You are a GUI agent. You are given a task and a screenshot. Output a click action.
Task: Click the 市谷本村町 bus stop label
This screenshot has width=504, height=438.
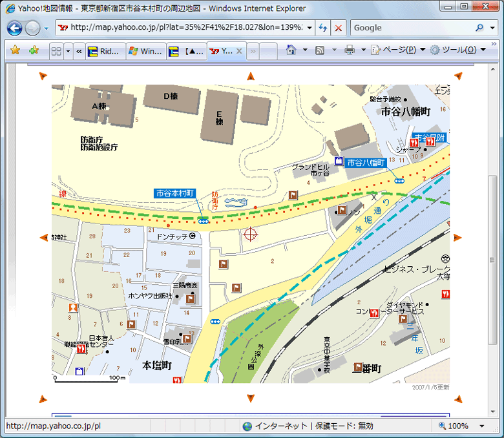[x=174, y=193]
